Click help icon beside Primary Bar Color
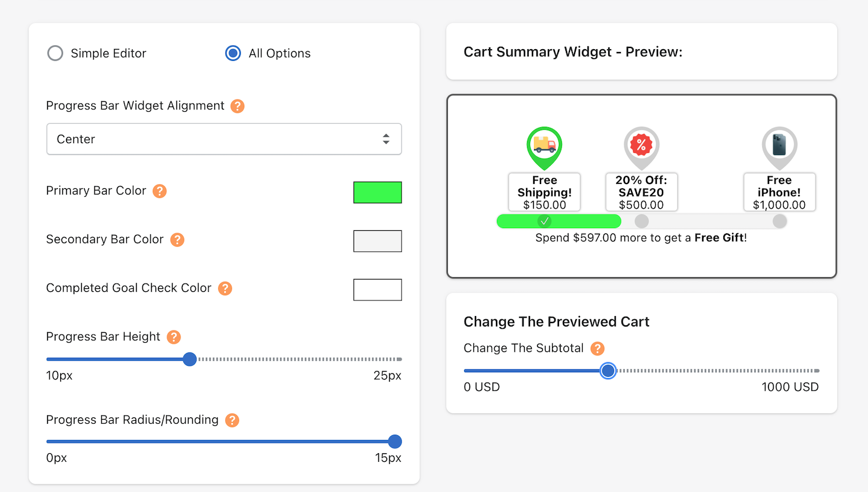868x492 pixels. 160,191
